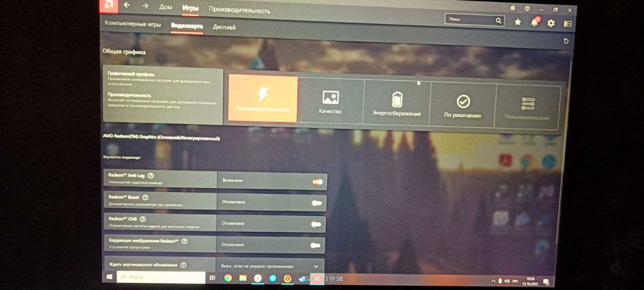Open settings gear icon
This screenshot has width=644, height=290.
[x=551, y=23]
